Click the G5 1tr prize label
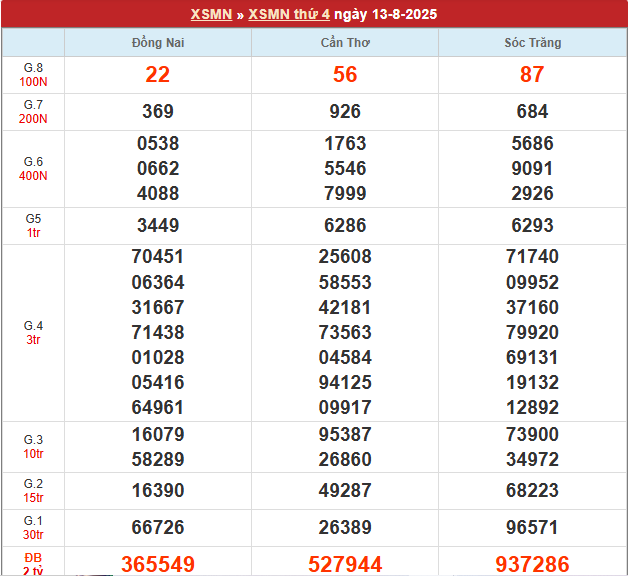Viewport: 628px width, 576px height. 33,226
